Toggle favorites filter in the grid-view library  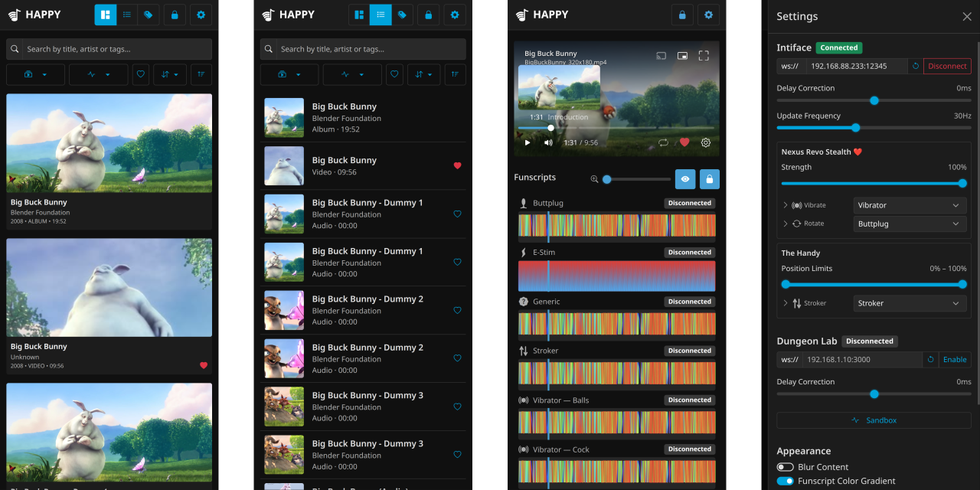tap(141, 74)
